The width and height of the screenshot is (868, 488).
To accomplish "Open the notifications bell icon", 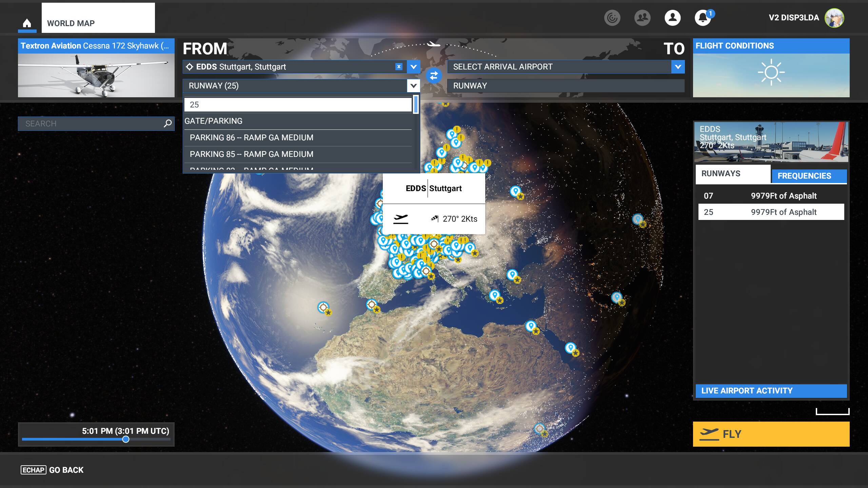I will (703, 18).
